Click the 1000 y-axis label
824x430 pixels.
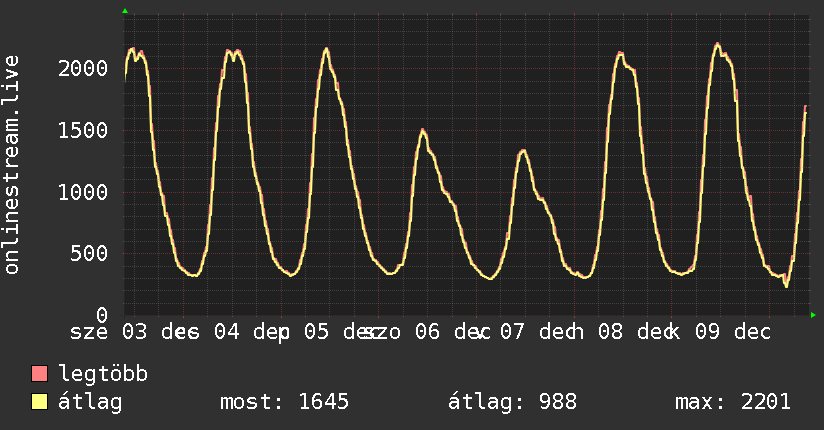click(83, 192)
